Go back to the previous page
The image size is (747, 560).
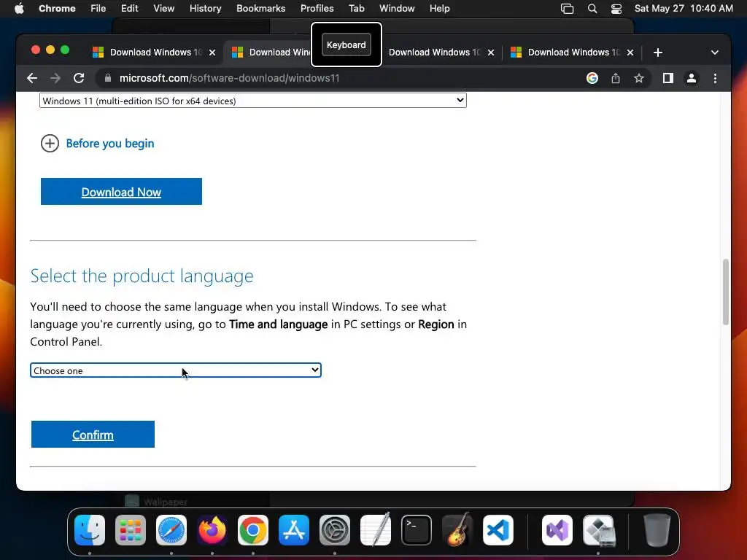click(x=32, y=78)
